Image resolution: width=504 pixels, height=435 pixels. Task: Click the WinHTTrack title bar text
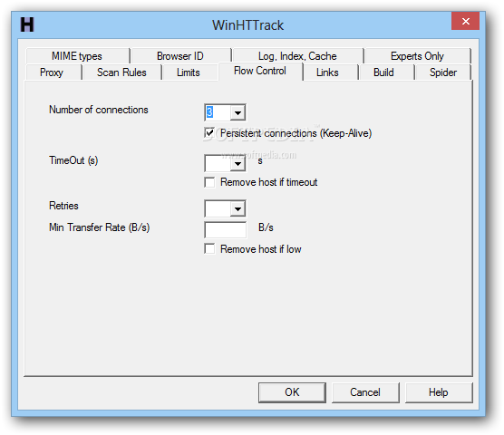[x=247, y=25]
